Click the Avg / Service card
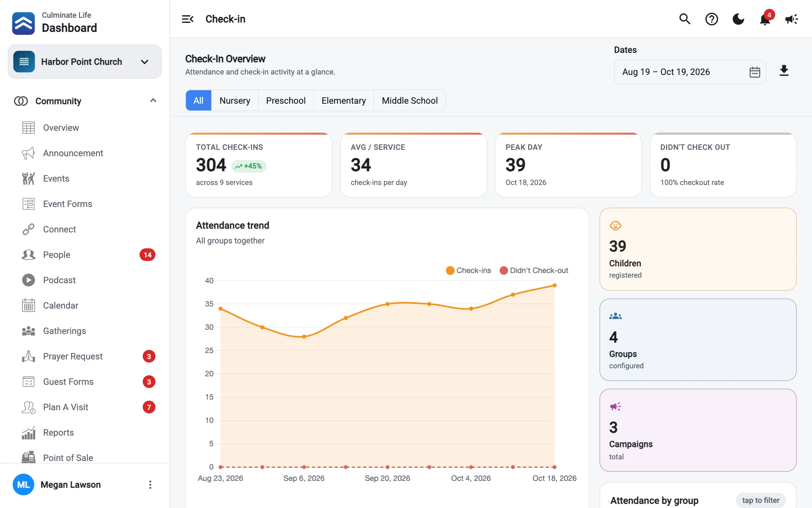The width and height of the screenshot is (812, 508). point(414,165)
